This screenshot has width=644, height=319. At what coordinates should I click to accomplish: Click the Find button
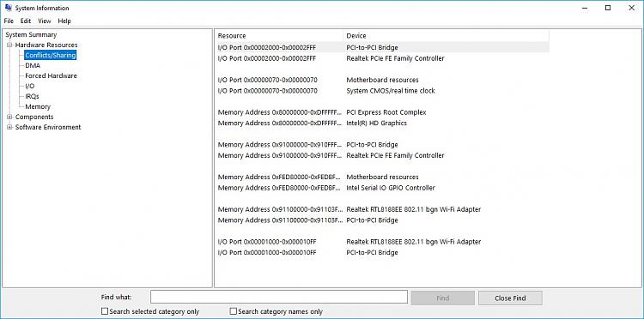[443, 298]
